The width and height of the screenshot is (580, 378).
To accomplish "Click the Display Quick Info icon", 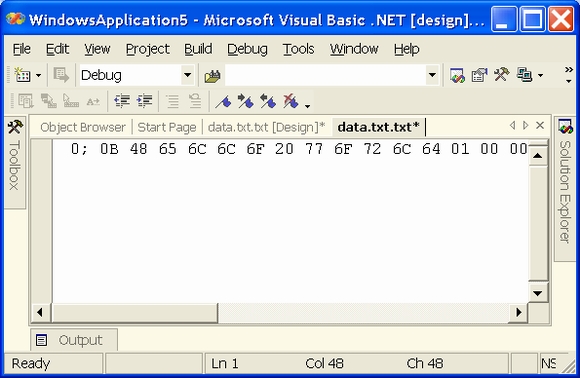I will [x=71, y=101].
